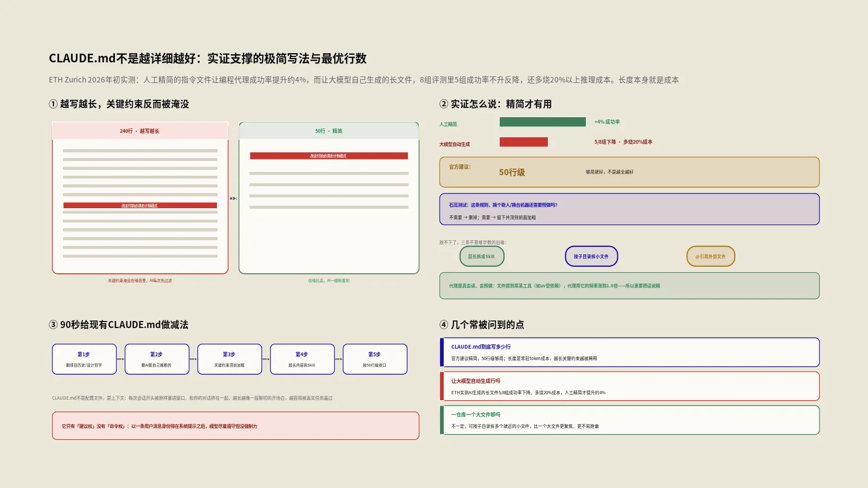Click the arrow between 第4步 and 第5步
The width and height of the screenshot is (868, 488).
[339, 359]
